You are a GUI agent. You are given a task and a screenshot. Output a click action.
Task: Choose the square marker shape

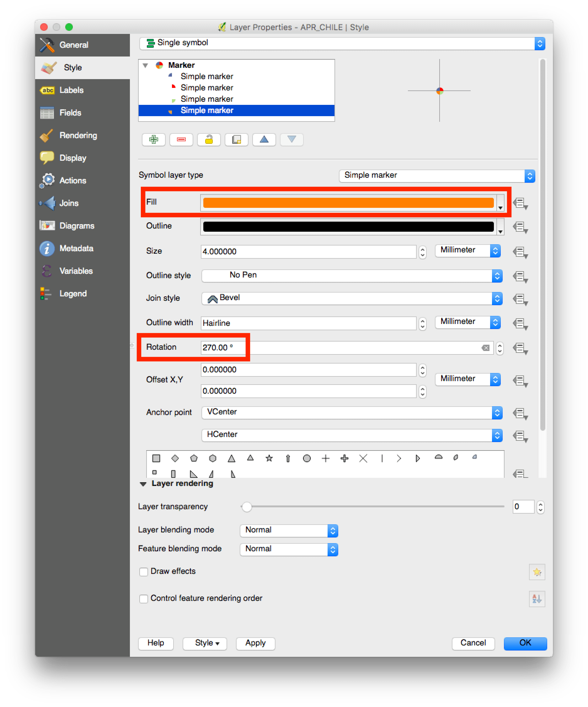pos(156,458)
